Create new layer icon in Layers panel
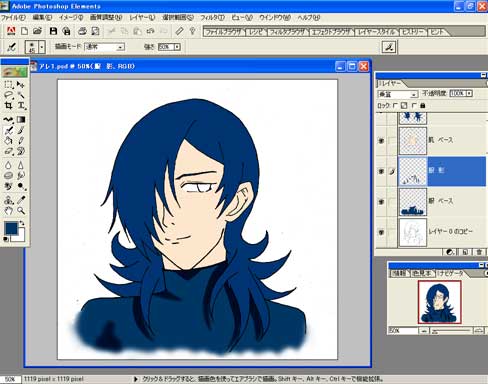The image size is (488, 385). [x=465, y=252]
